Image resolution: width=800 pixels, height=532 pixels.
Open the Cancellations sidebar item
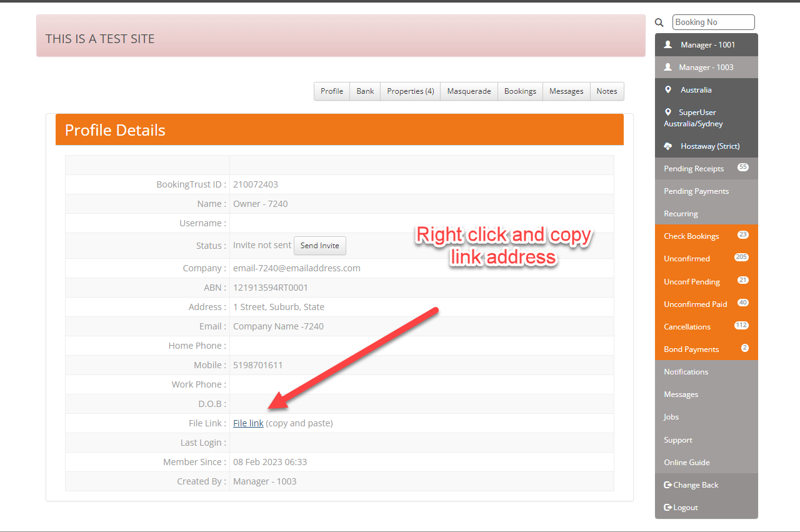point(687,327)
